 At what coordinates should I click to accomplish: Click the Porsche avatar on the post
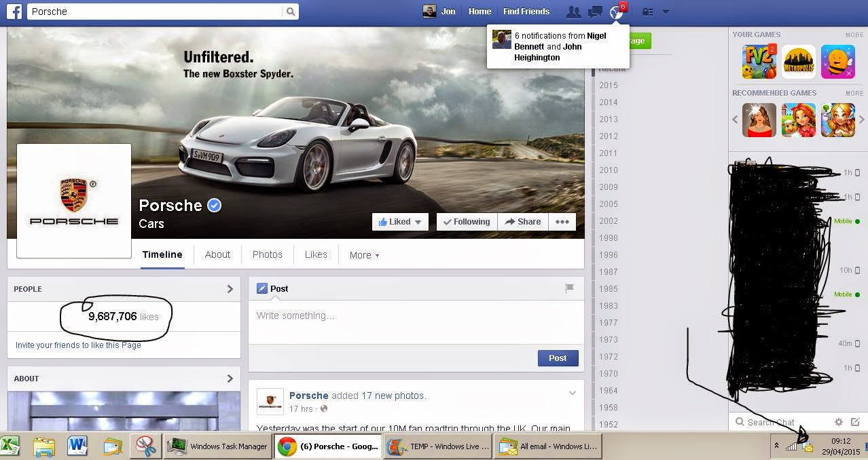click(270, 402)
